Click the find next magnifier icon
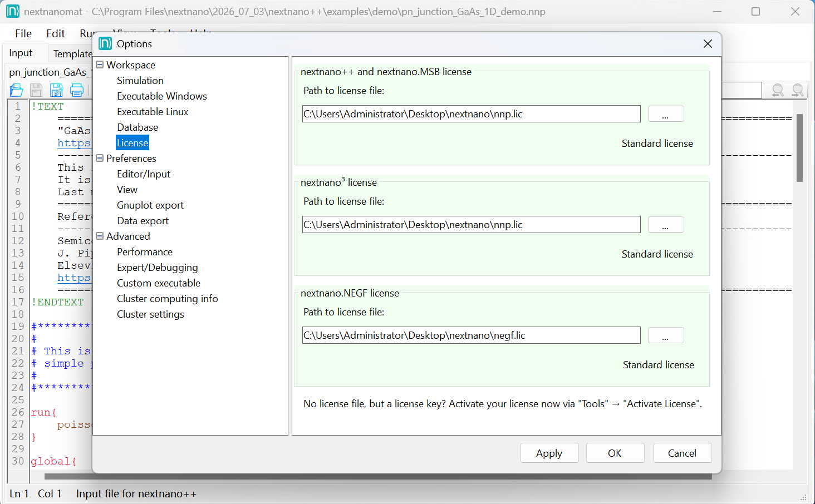This screenshot has height=504, width=815. [798, 90]
